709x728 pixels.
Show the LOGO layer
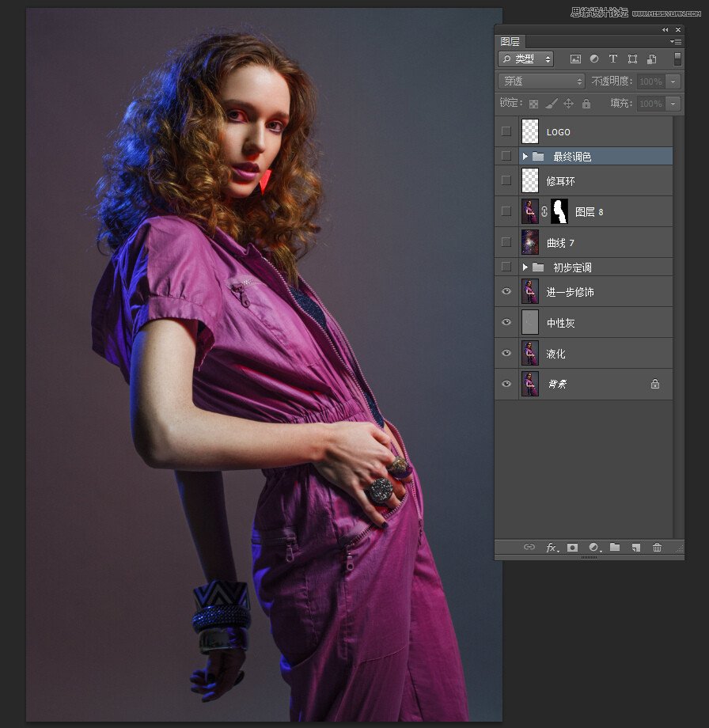click(506, 131)
